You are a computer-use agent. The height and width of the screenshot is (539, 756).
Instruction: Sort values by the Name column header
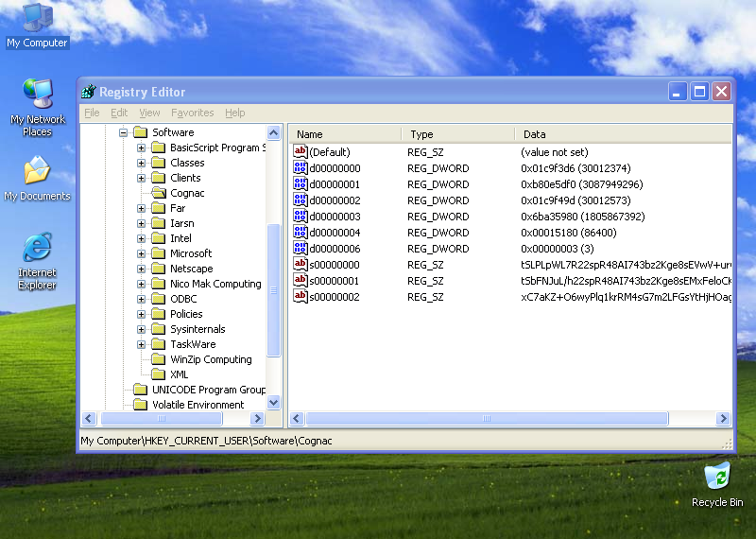[345, 134]
